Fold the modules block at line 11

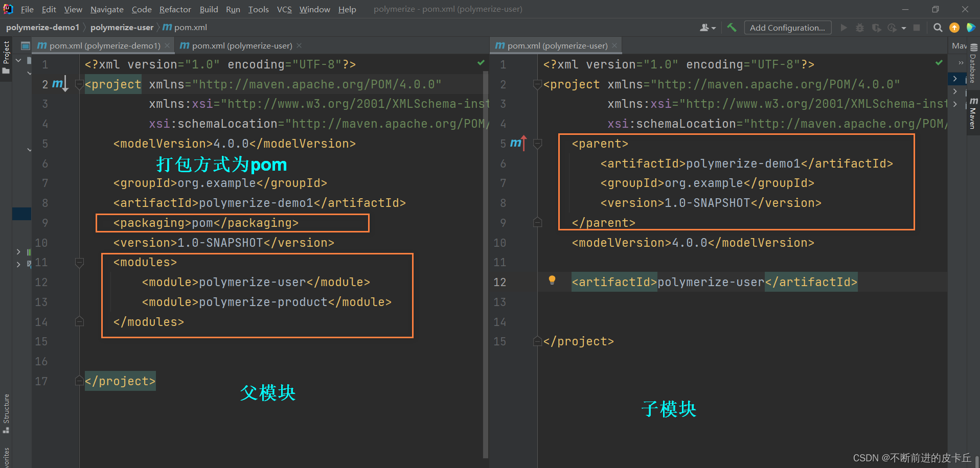click(x=79, y=262)
